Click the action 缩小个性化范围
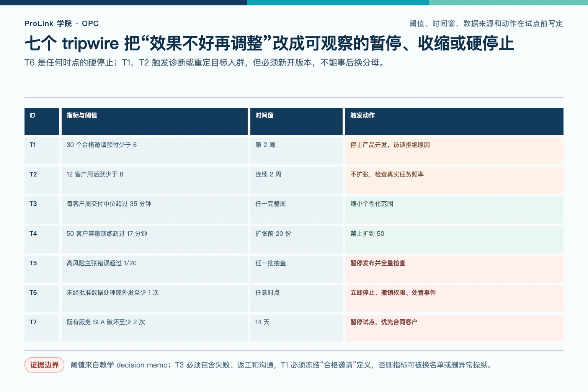This screenshot has width=588, height=392. pyautogui.click(x=454, y=210)
